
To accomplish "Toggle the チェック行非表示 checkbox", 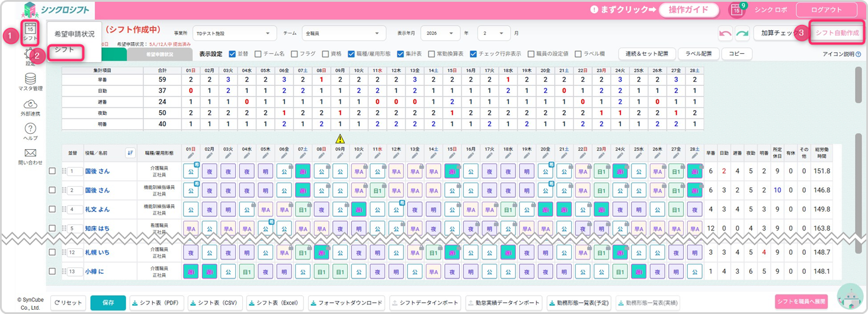I will (473, 54).
